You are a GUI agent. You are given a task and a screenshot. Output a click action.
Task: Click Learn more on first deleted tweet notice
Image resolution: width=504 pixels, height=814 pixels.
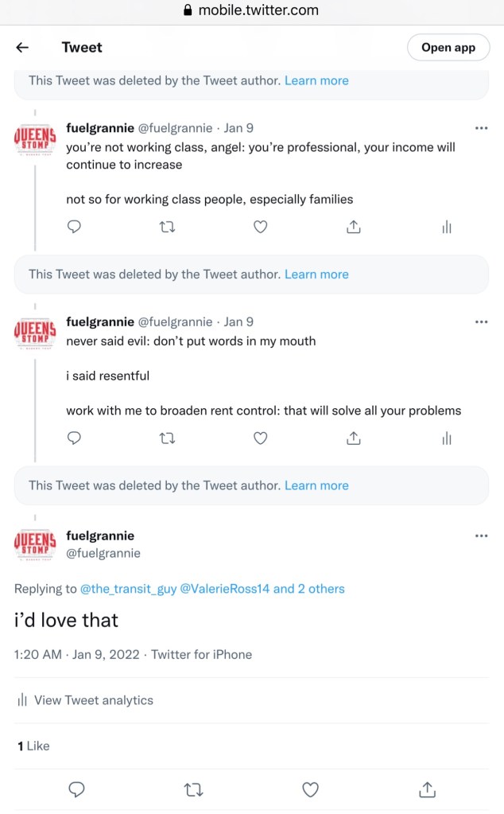tap(316, 80)
